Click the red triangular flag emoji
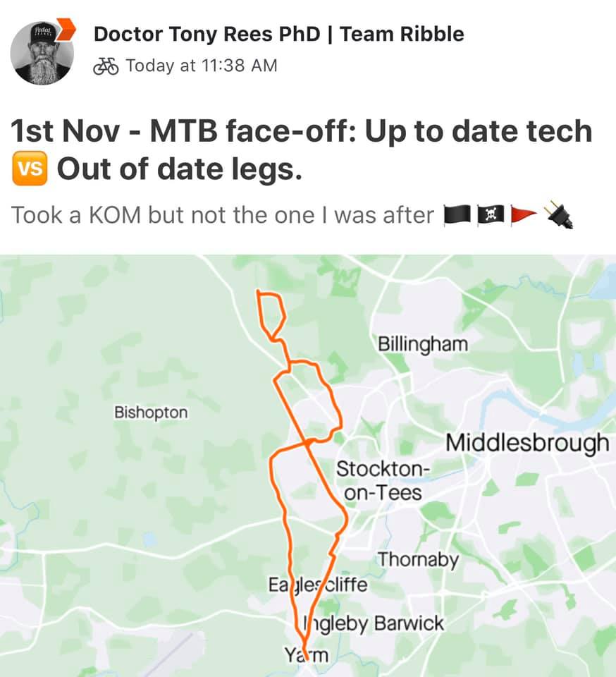616x677 pixels. [x=524, y=215]
